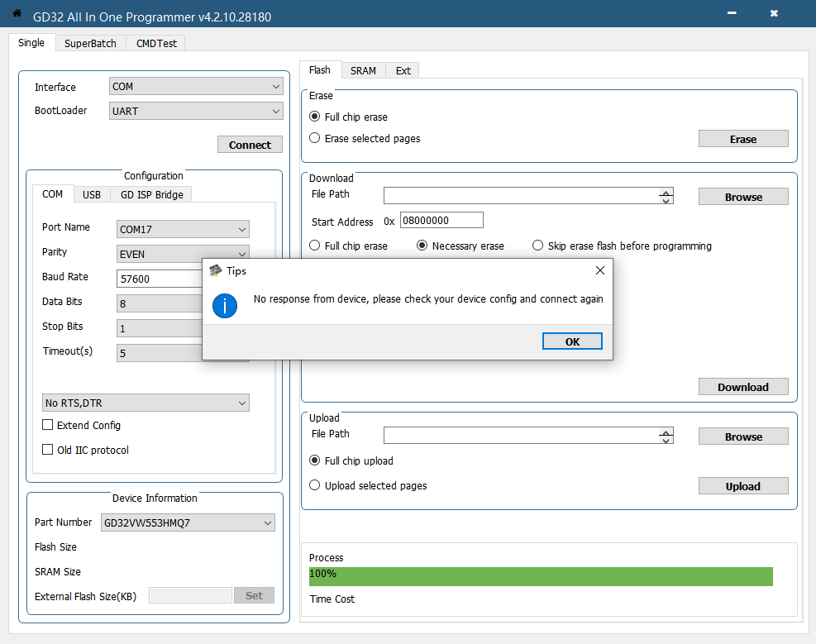Click the Data Bits field showing 8
Image resolution: width=816 pixels, height=644 pixels.
pyautogui.click(x=160, y=303)
